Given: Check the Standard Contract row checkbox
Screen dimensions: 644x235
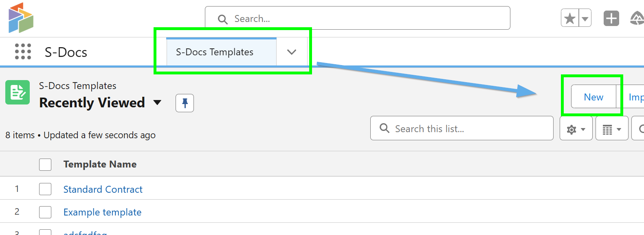Looking at the screenshot, I should pyautogui.click(x=45, y=189).
